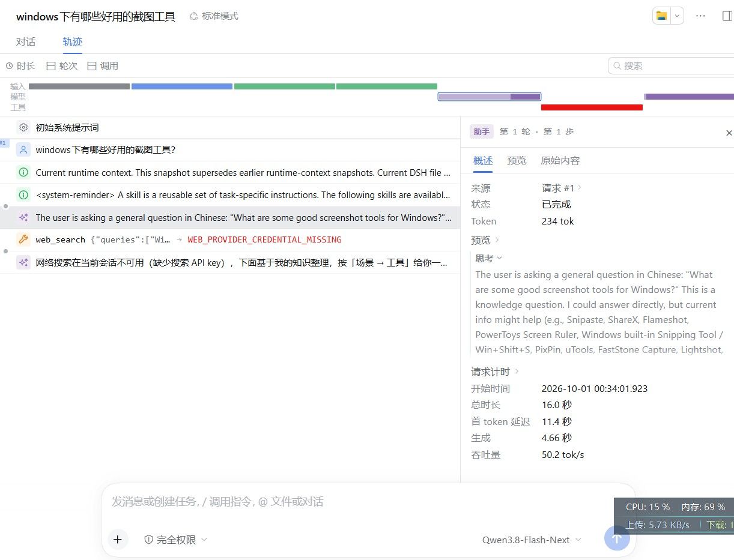The image size is (734, 560).
Task: Close the 助手 detail panel
Action: click(729, 133)
